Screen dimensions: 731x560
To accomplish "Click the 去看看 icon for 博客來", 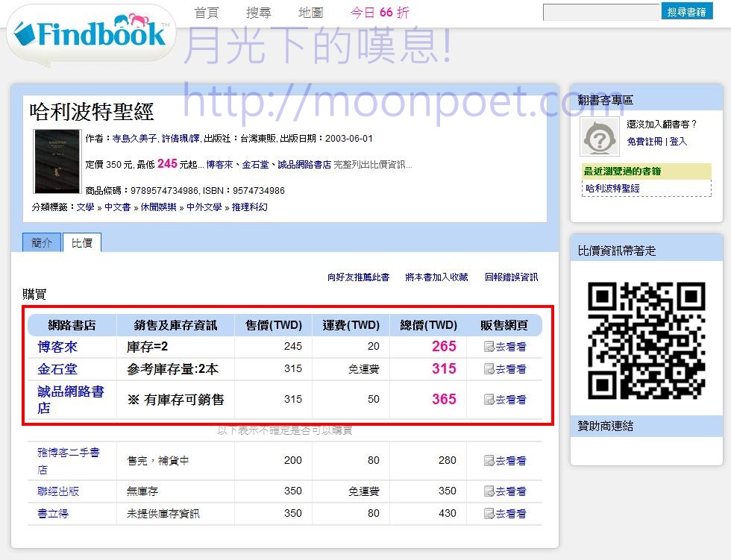I will (x=489, y=347).
